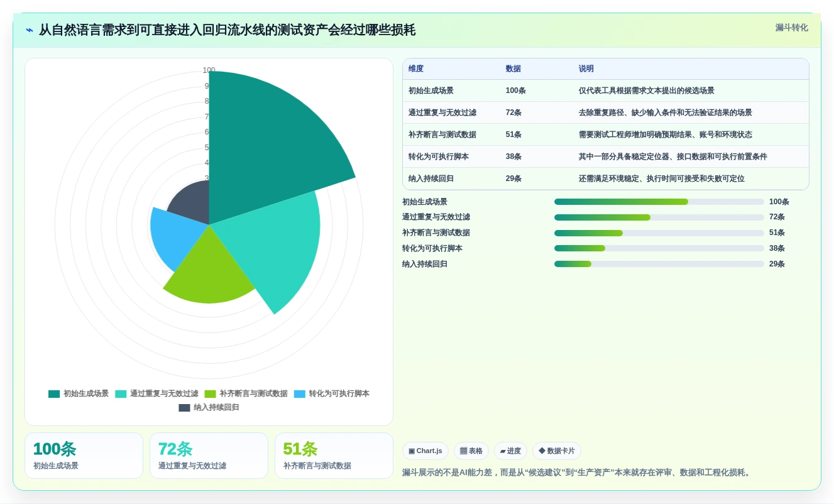
Task: Click the 数据 column header
Action: coord(513,69)
